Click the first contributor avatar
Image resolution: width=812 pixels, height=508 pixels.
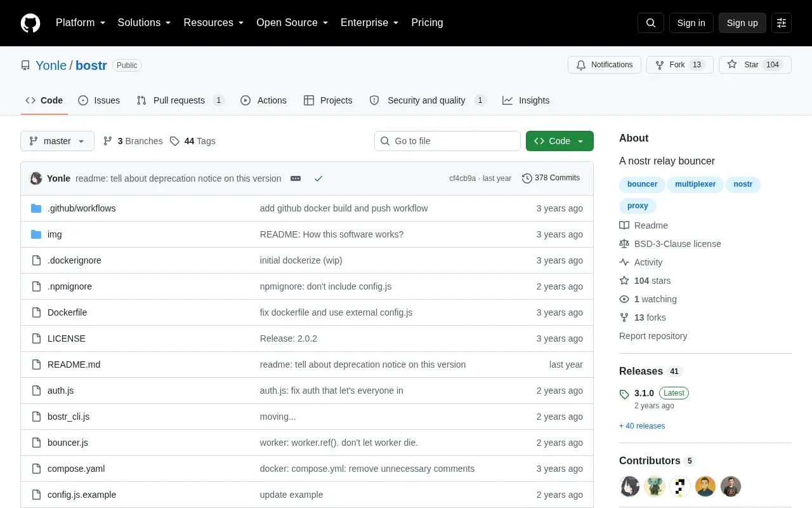pos(629,486)
